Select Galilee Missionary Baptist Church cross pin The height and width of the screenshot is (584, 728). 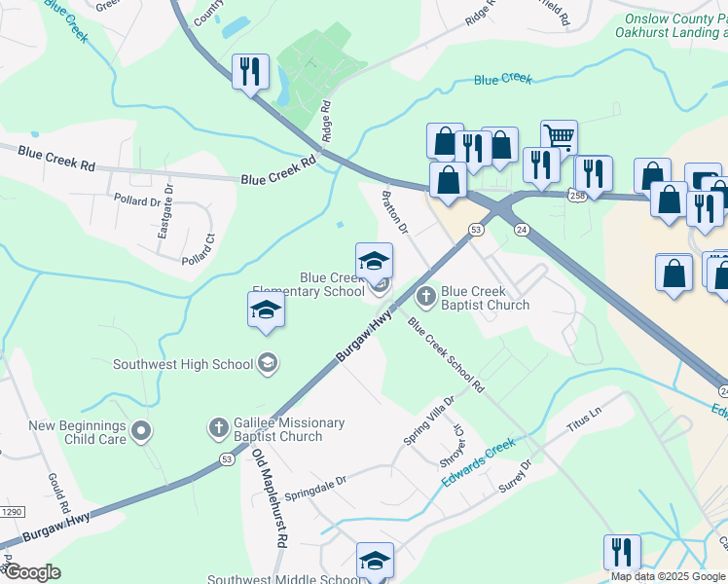coord(219,428)
